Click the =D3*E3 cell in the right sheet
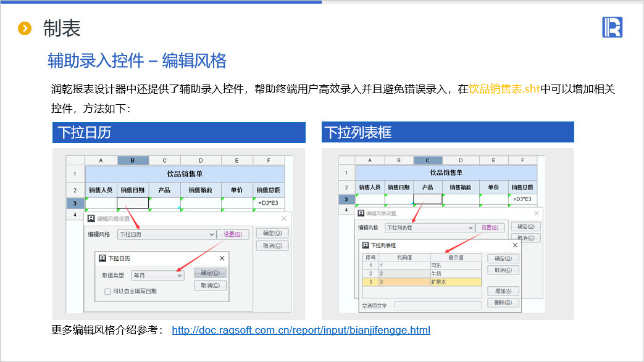Screen dimensions: 644x362 522,199
